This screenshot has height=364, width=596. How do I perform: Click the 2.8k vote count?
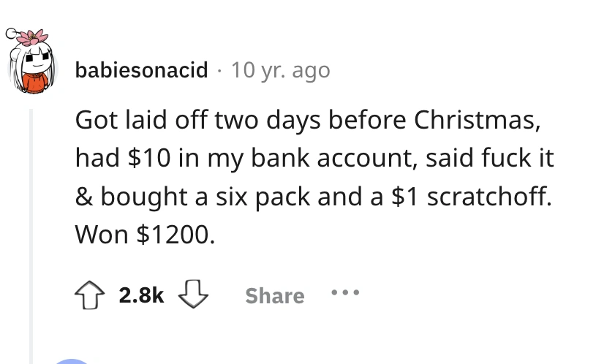click(x=141, y=295)
